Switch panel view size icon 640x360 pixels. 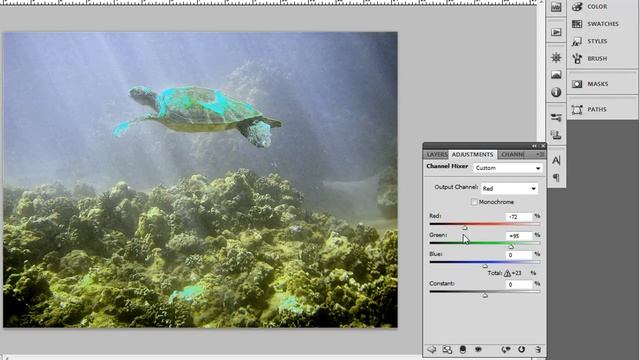[447, 349]
